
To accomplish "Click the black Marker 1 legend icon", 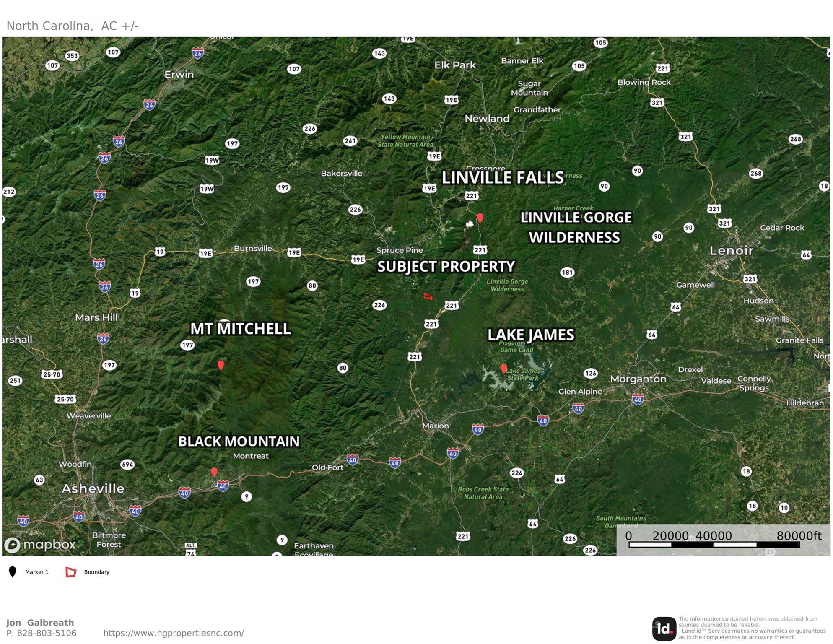I will tap(13, 572).
